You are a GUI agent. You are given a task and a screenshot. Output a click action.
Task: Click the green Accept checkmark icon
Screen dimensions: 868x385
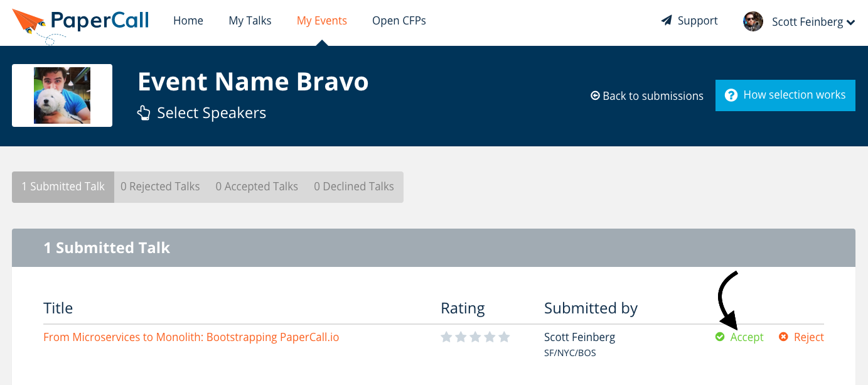pyautogui.click(x=720, y=337)
